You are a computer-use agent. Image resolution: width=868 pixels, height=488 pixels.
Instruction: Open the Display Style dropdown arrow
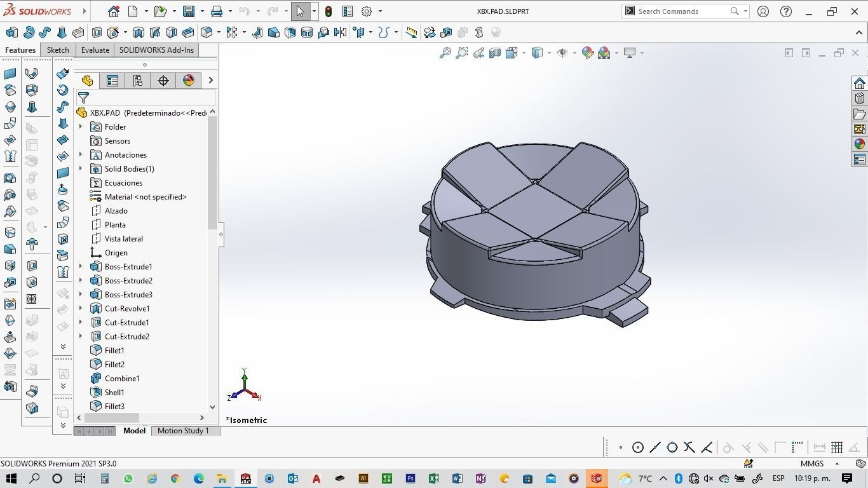coord(549,53)
